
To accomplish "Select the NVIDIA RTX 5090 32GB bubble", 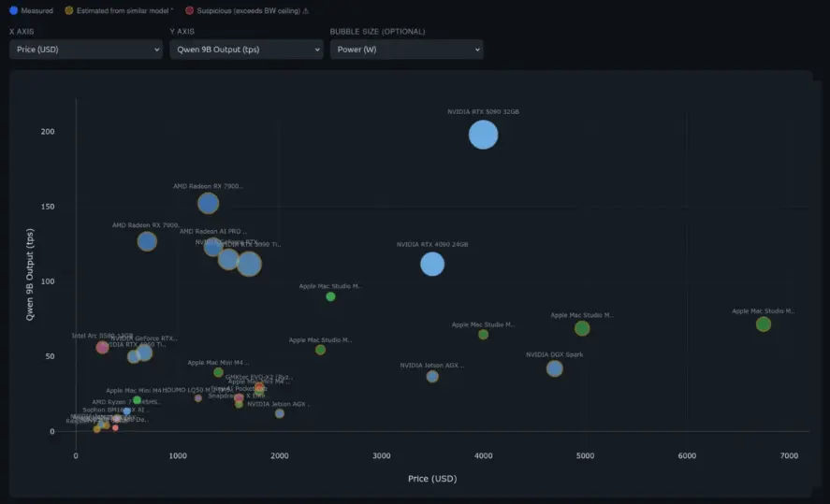I will (483, 135).
